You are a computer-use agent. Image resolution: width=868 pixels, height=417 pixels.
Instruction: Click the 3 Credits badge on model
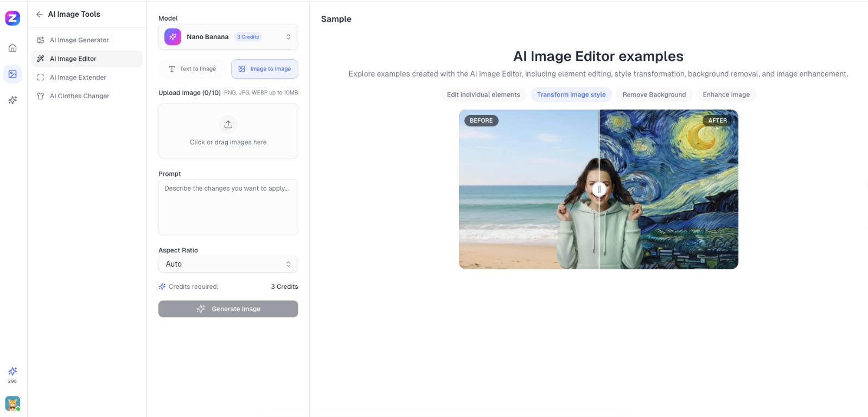tap(248, 37)
